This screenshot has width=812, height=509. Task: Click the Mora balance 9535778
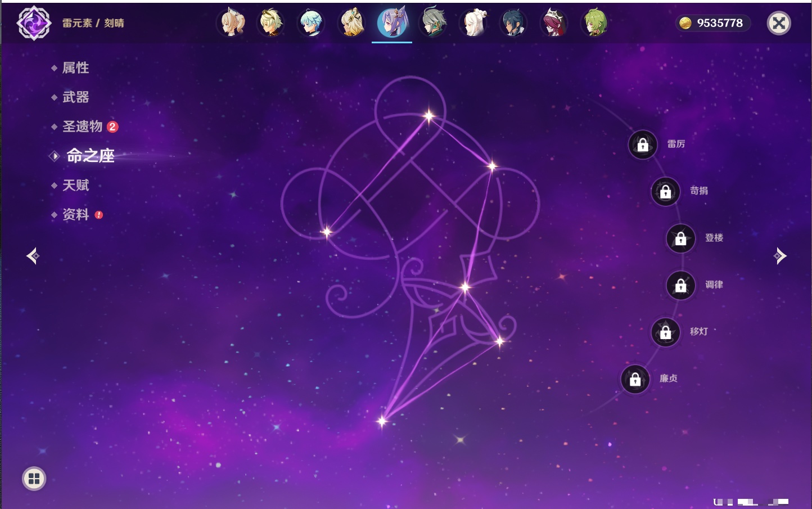(x=720, y=23)
